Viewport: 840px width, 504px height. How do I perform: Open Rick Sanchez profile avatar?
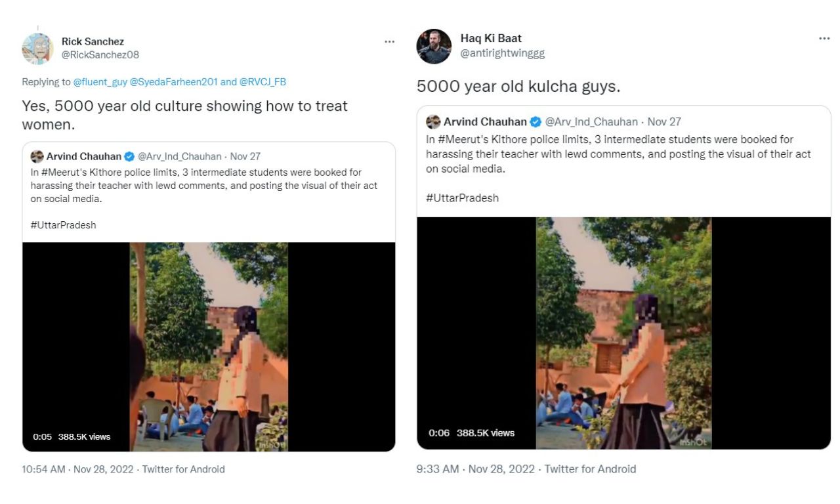[37, 49]
